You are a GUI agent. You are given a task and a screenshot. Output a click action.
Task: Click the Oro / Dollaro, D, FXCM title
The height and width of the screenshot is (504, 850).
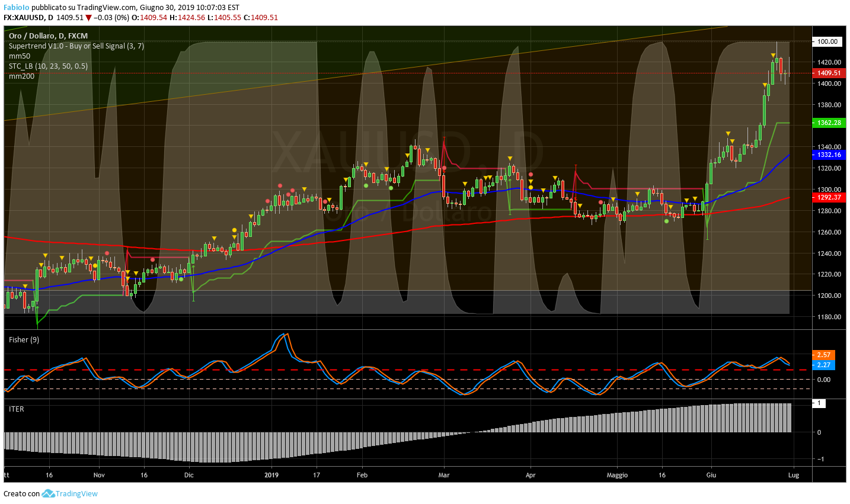(48, 36)
